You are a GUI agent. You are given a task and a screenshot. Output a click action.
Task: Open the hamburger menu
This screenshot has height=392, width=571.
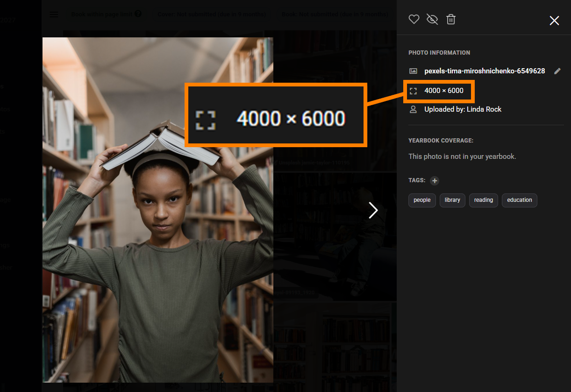(54, 14)
